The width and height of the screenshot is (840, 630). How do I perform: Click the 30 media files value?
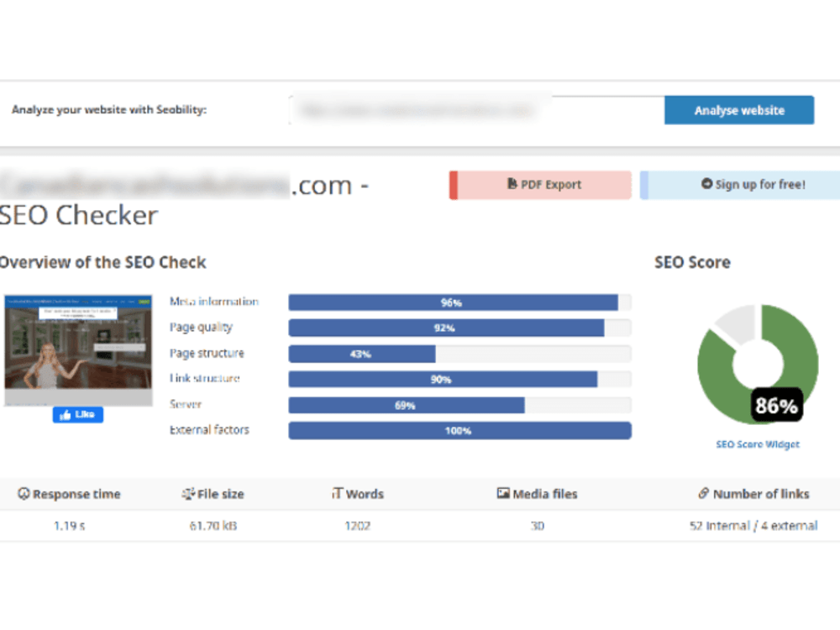[x=538, y=526]
